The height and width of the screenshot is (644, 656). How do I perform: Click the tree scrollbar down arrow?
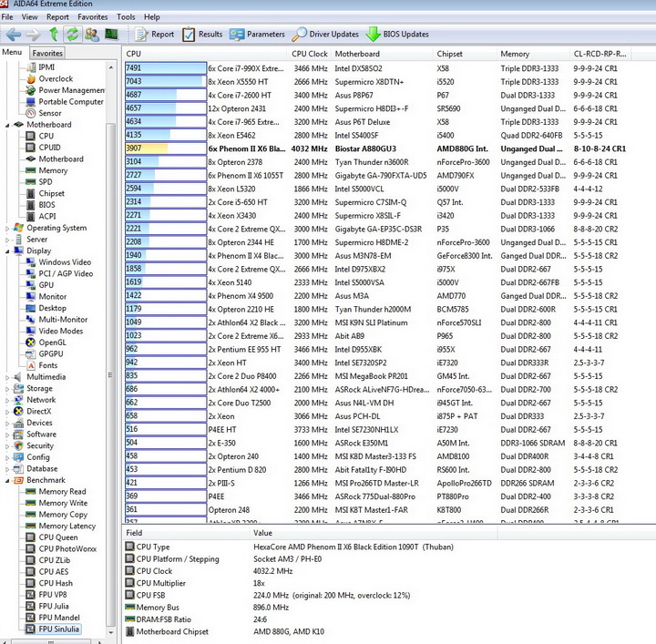(110, 632)
